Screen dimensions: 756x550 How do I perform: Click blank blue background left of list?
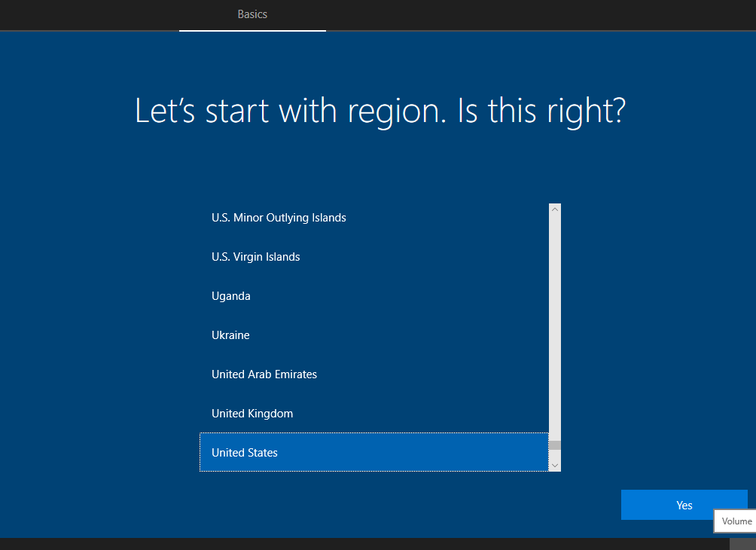[98, 339]
